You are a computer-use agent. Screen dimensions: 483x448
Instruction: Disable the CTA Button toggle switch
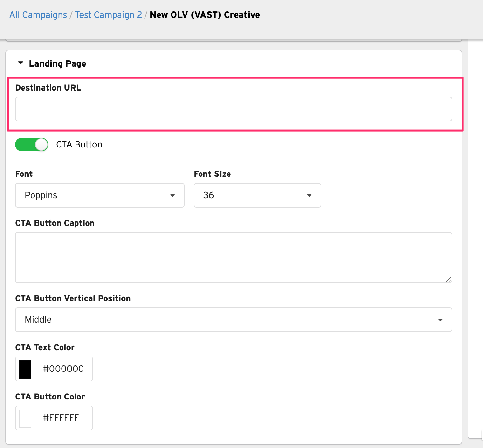(x=32, y=145)
